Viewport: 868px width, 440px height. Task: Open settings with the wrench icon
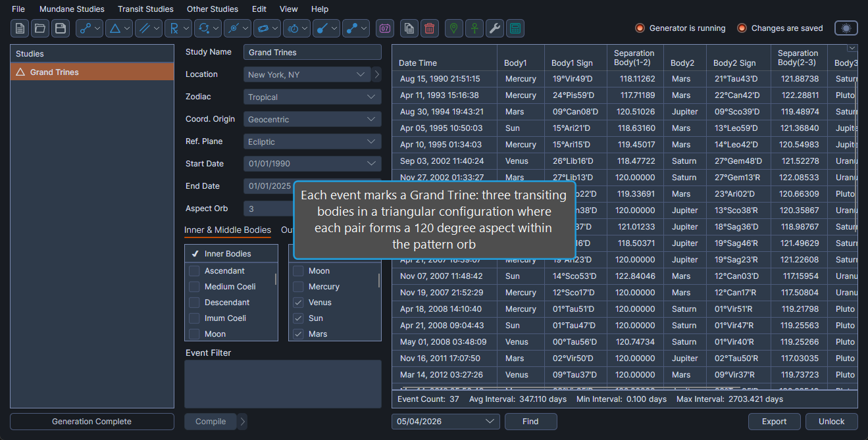495,28
